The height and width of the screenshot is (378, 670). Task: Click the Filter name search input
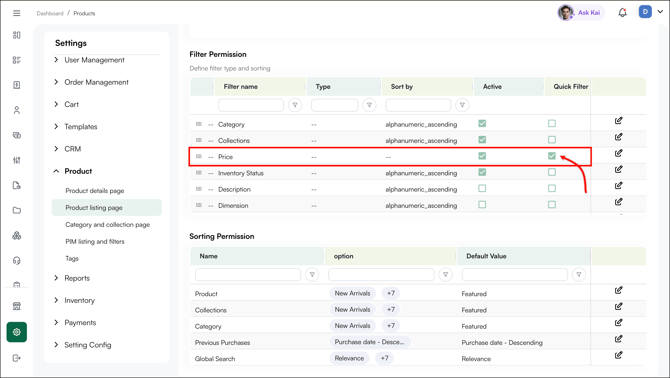[251, 105]
